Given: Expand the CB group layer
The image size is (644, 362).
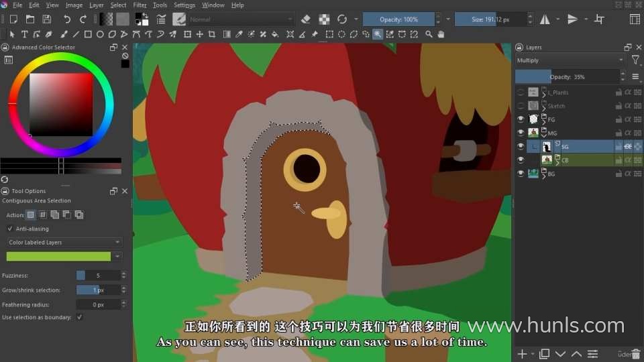Looking at the screenshot, I should point(557,164).
